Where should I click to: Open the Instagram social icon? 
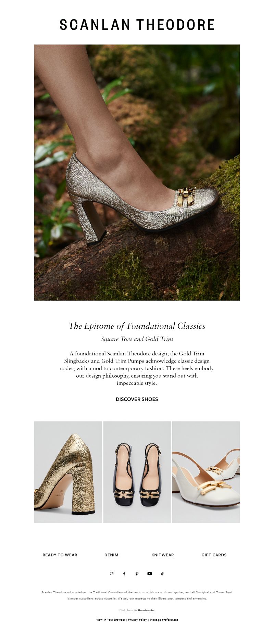(112, 573)
